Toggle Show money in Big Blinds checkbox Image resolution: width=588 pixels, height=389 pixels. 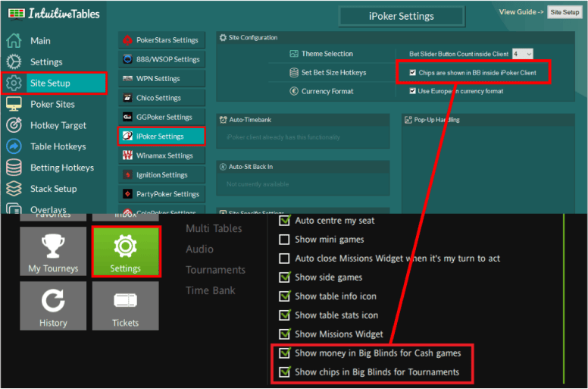point(284,353)
